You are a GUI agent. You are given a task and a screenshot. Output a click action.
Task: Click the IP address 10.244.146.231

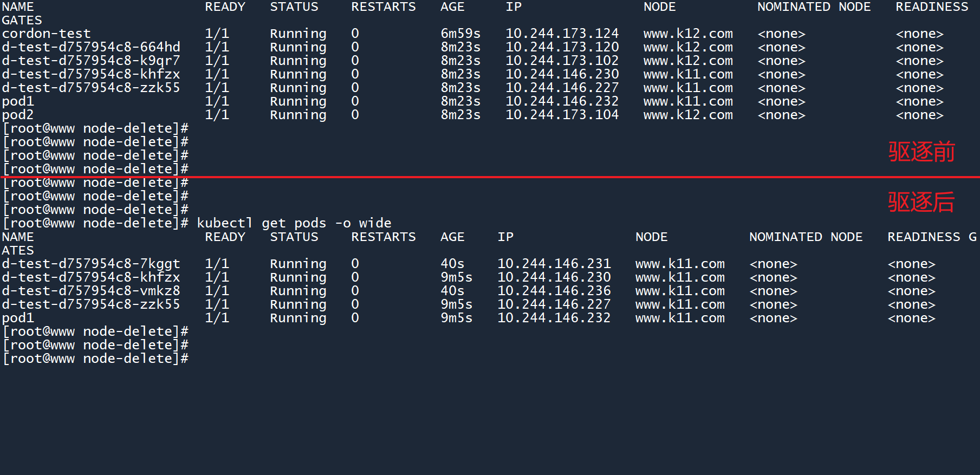click(554, 264)
